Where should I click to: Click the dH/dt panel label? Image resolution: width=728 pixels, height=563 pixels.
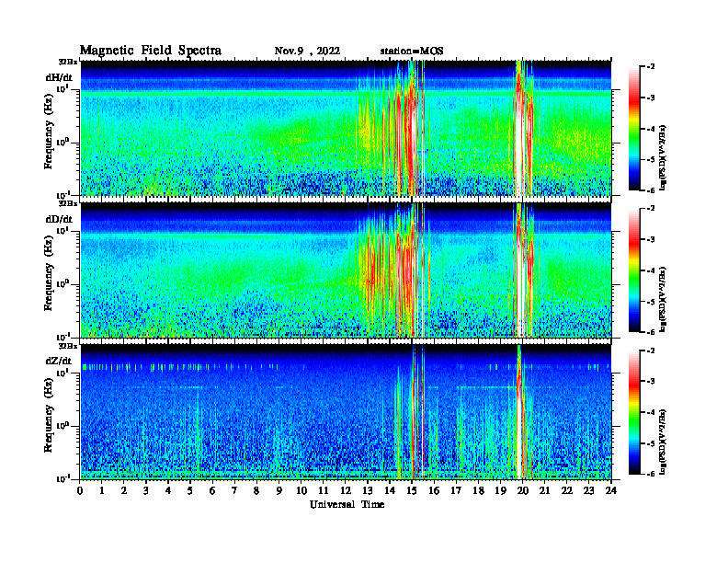coord(59,78)
